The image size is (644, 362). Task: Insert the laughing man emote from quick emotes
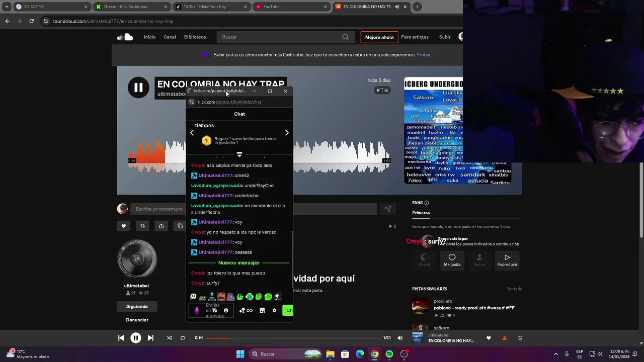click(x=221, y=297)
